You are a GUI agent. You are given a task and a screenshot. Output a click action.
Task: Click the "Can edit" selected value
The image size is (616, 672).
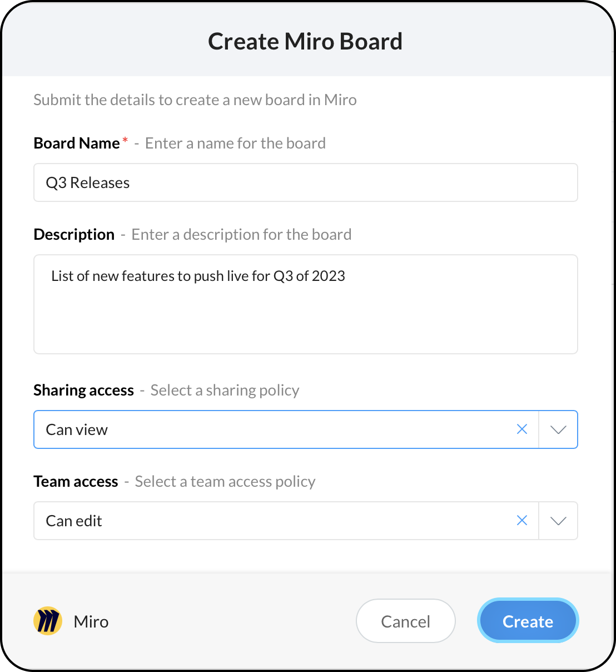(74, 521)
